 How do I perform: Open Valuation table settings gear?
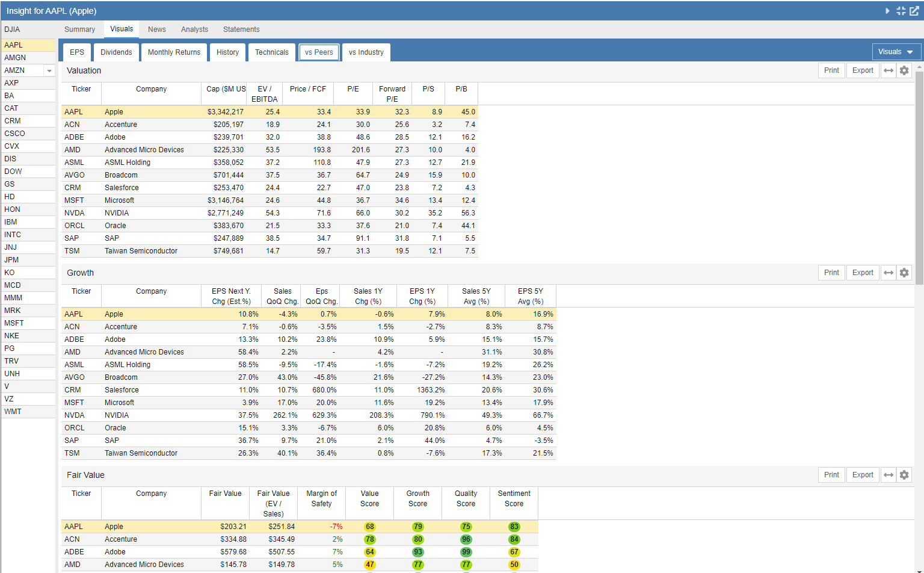pos(904,70)
